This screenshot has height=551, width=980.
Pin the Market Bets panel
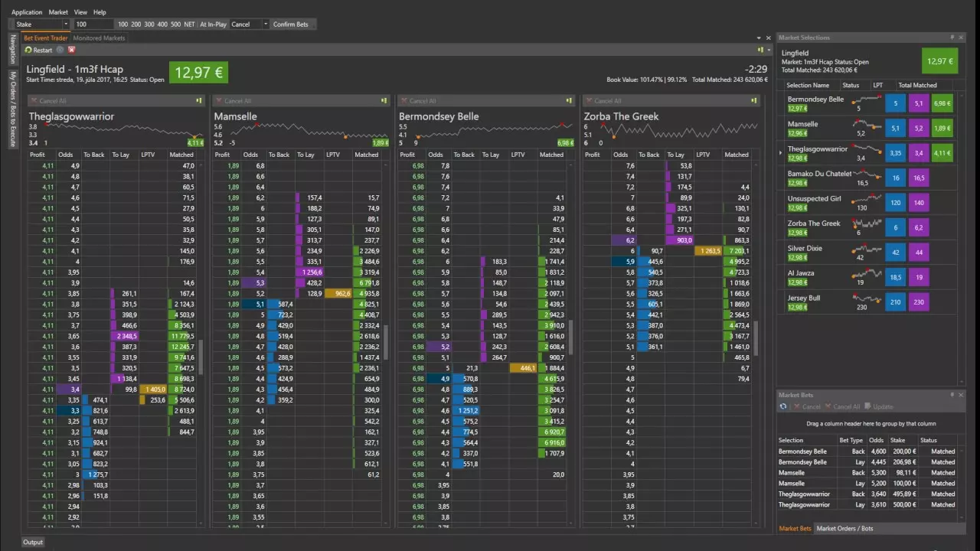(952, 395)
